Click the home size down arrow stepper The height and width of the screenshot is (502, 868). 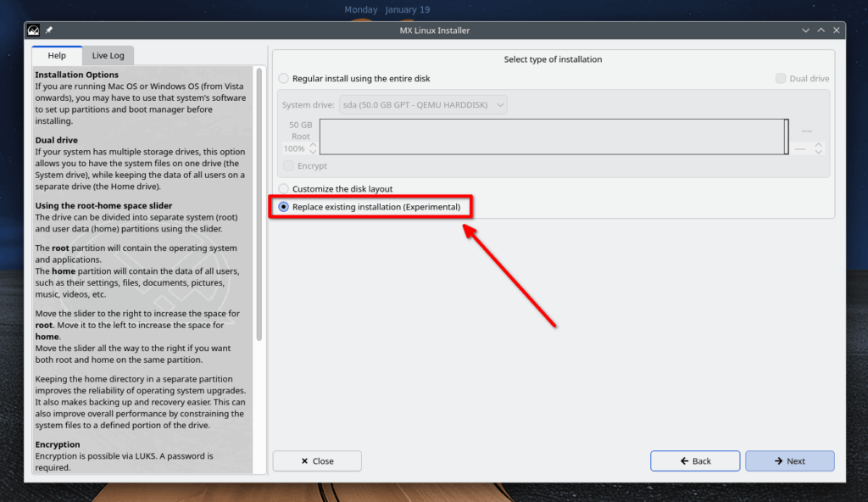818,152
